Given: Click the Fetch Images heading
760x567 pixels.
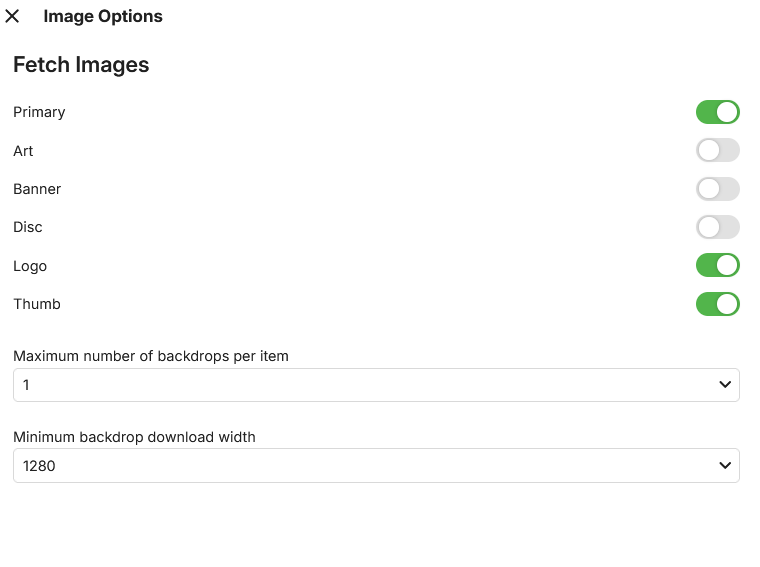Looking at the screenshot, I should [81, 65].
